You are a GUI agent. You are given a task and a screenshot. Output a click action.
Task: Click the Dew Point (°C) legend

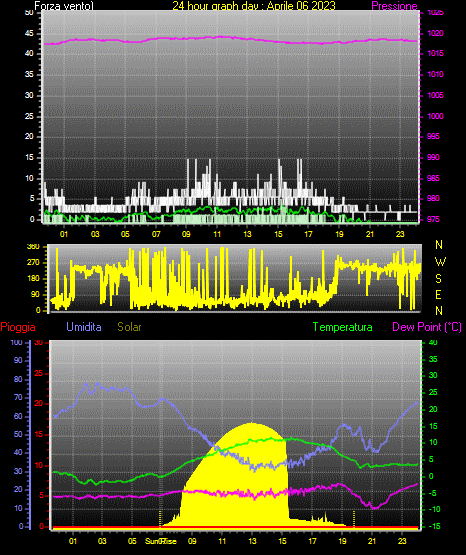pos(427,327)
